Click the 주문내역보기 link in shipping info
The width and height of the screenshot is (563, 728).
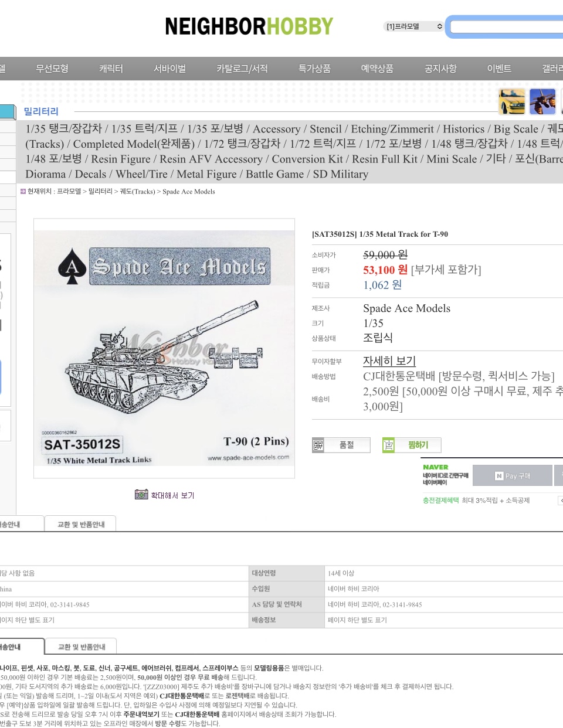click(141, 715)
